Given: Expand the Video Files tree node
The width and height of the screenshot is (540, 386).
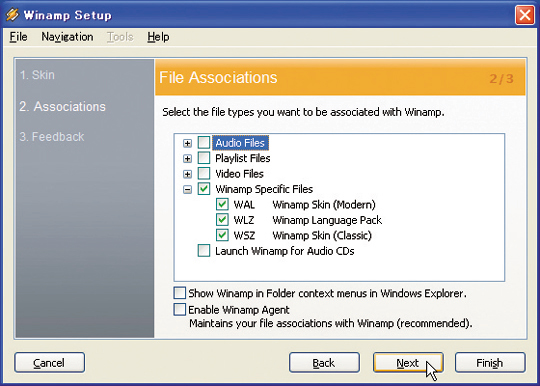Looking at the screenshot, I should pyautogui.click(x=187, y=174).
